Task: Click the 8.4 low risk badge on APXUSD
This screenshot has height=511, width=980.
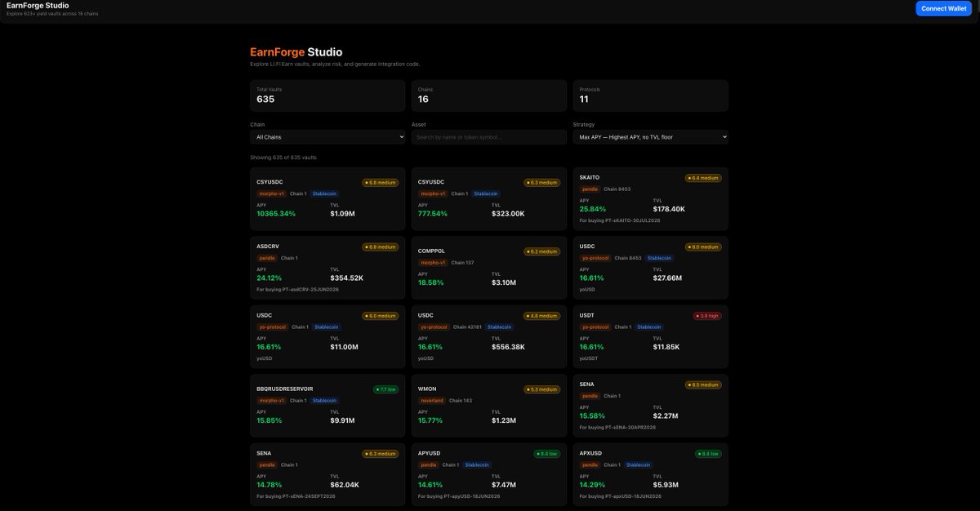Action: 706,453
